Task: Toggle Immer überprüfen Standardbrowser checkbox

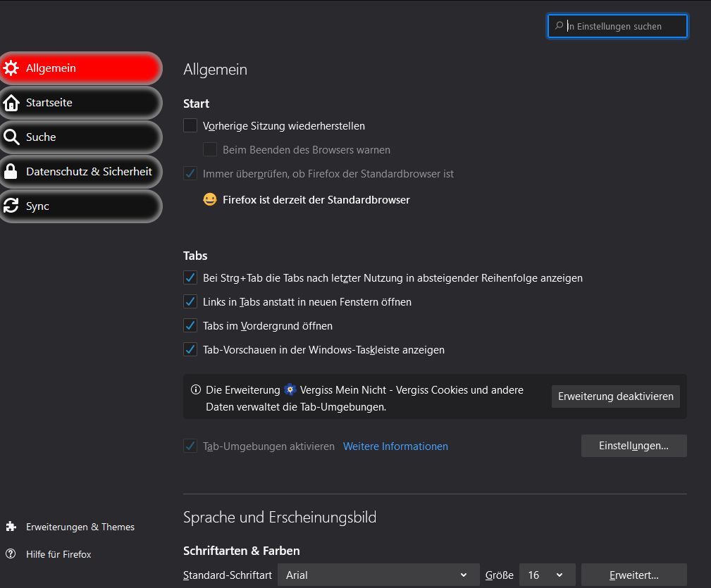Action: (x=190, y=173)
